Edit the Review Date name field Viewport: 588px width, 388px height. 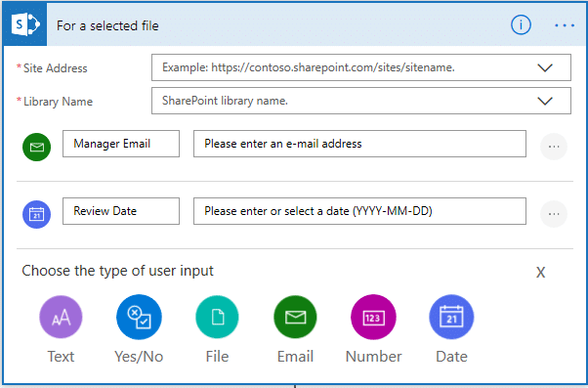click(x=121, y=211)
